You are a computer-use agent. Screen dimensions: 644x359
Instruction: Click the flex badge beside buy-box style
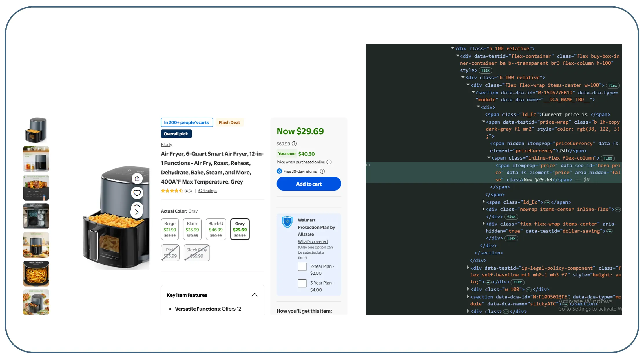pos(486,70)
